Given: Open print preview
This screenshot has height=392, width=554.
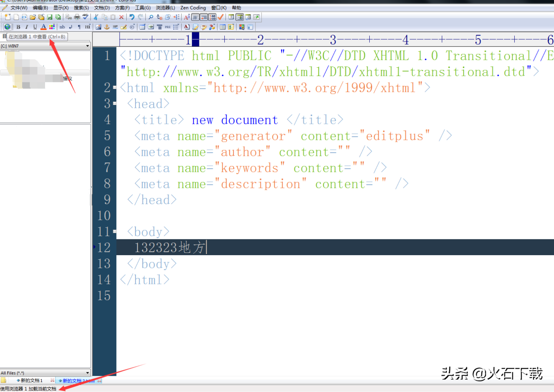Looking at the screenshot, I should click(68, 17).
